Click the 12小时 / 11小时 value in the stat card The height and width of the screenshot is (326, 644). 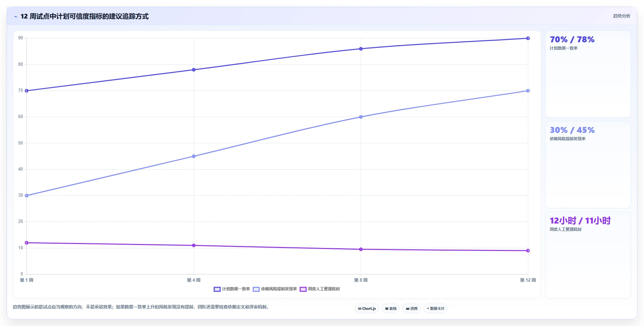(x=580, y=221)
